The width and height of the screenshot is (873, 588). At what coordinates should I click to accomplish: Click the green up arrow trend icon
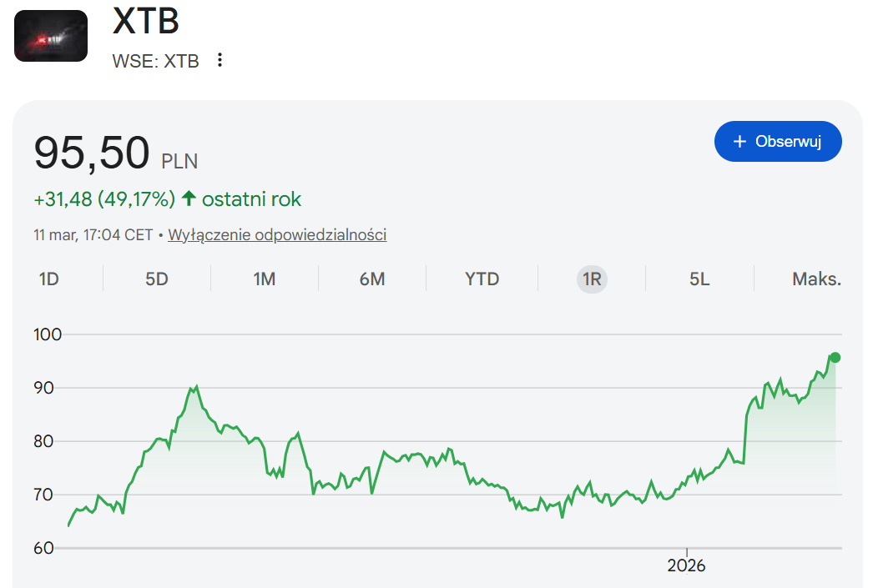click(x=189, y=199)
